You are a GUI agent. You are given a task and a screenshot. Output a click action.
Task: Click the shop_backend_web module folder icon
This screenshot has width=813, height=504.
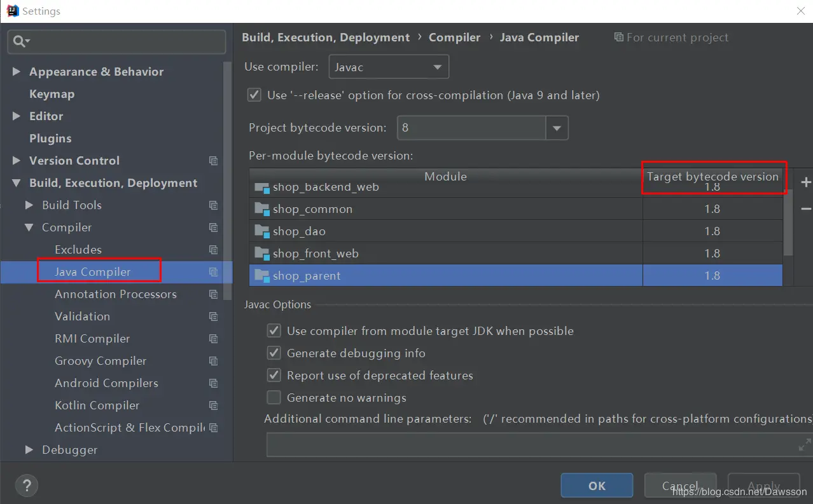pos(263,188)
